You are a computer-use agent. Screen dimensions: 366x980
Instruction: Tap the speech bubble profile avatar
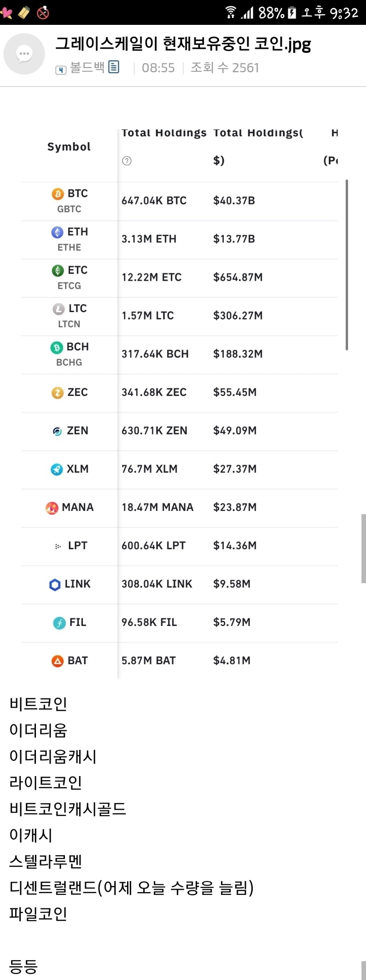[24, 54]
